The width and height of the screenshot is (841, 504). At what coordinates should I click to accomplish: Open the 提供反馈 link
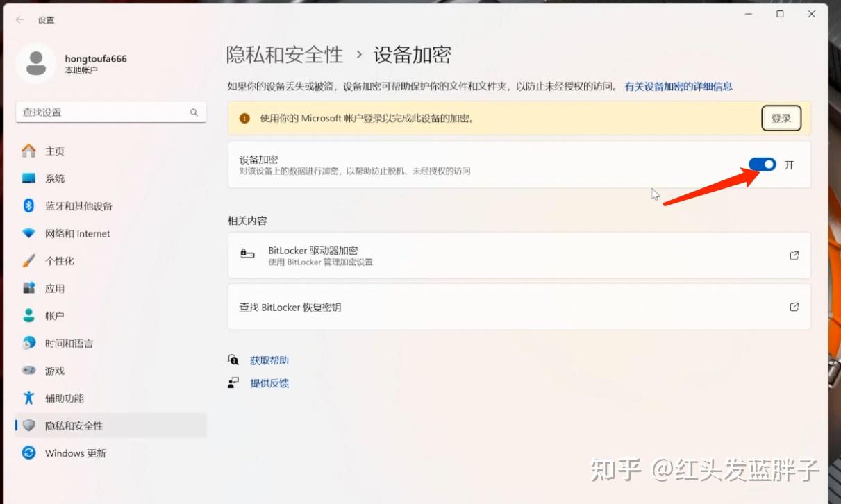[269, 383]
